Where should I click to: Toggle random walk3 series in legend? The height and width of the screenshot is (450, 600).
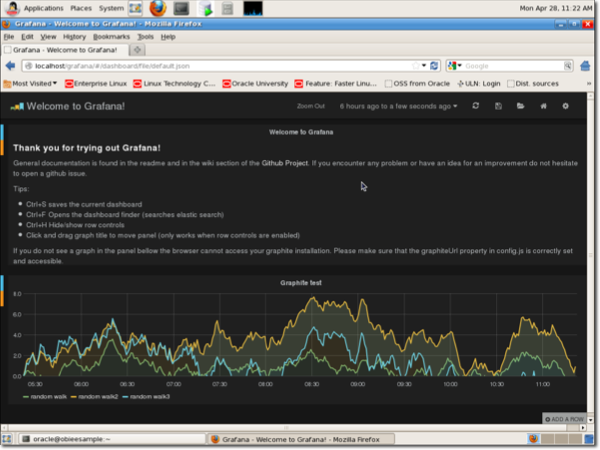tap(148, 397)
